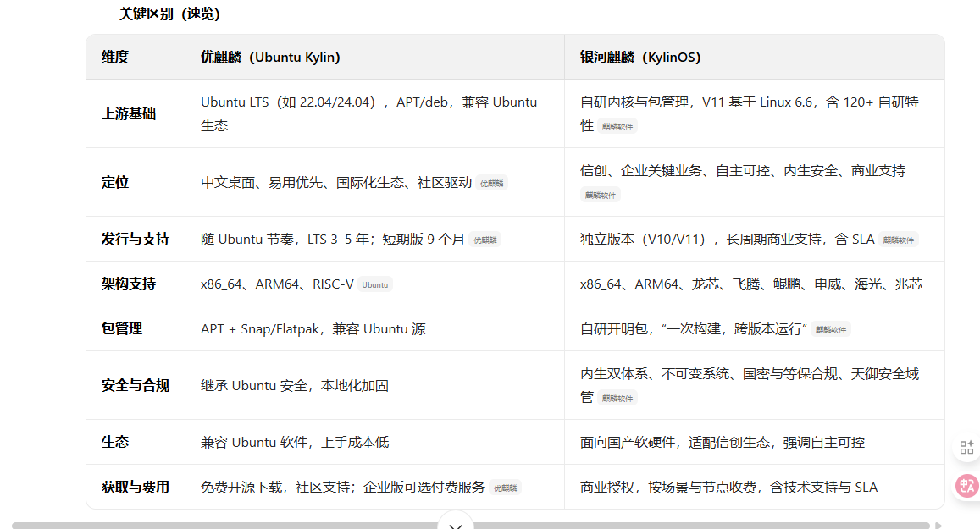Select the 上游基础 row label
This screenshot has height=529, width=980.
coord(129,113)
